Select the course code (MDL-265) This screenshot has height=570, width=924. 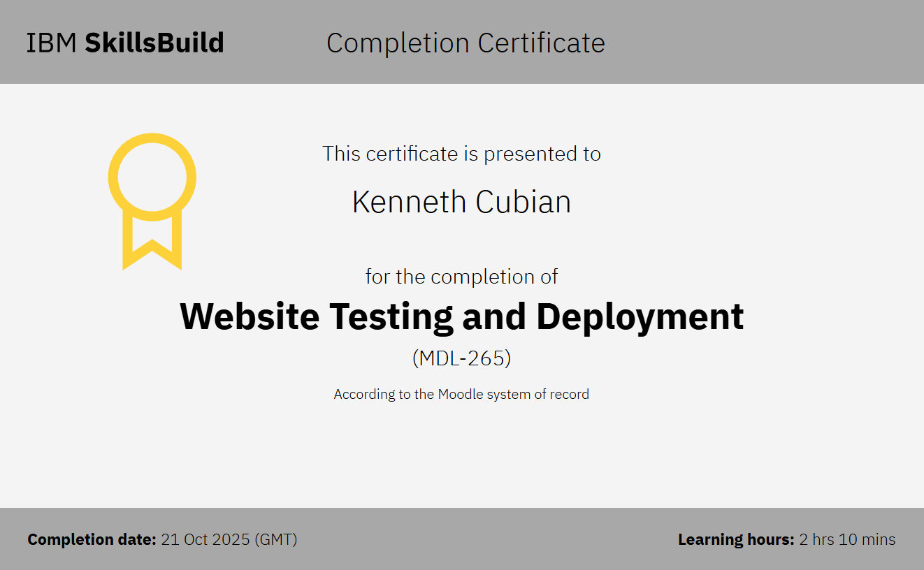point(461,358)
